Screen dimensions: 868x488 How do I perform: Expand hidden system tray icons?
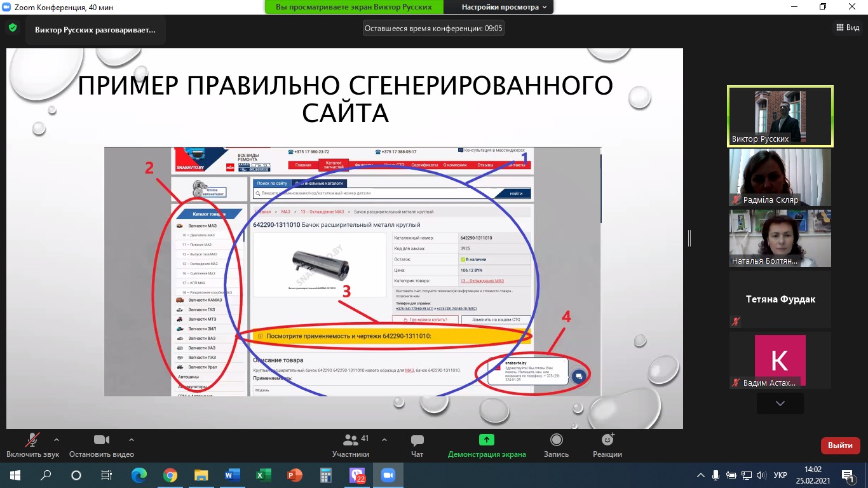point(701,475)
